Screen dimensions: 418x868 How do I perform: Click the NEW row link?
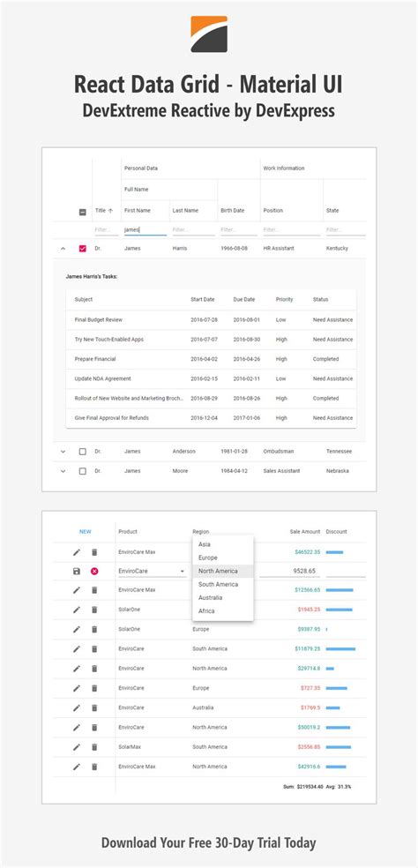coord(86,531)
